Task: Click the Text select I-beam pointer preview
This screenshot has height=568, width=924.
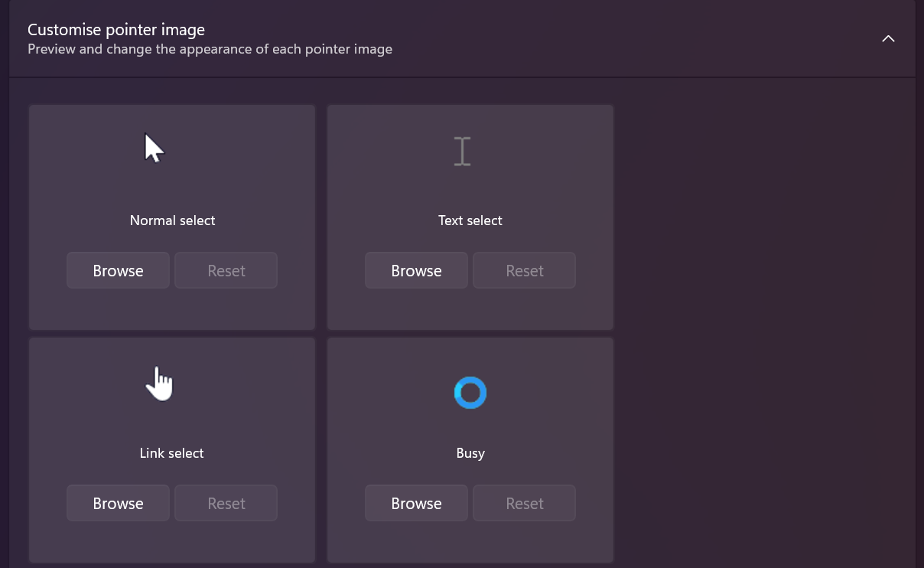Action: click(462, 151)
